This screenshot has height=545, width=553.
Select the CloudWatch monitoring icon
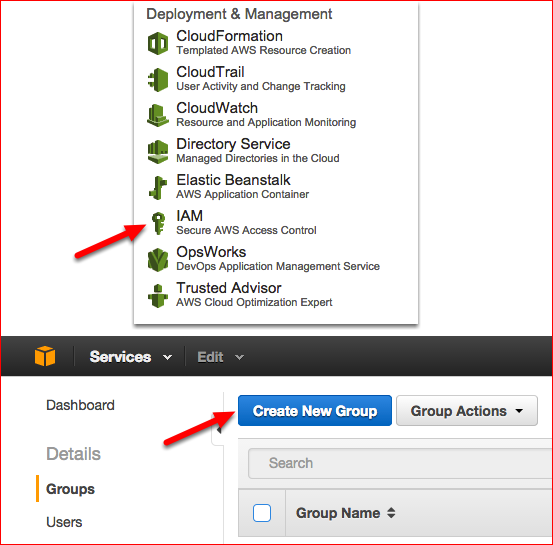tap(158, 115)
